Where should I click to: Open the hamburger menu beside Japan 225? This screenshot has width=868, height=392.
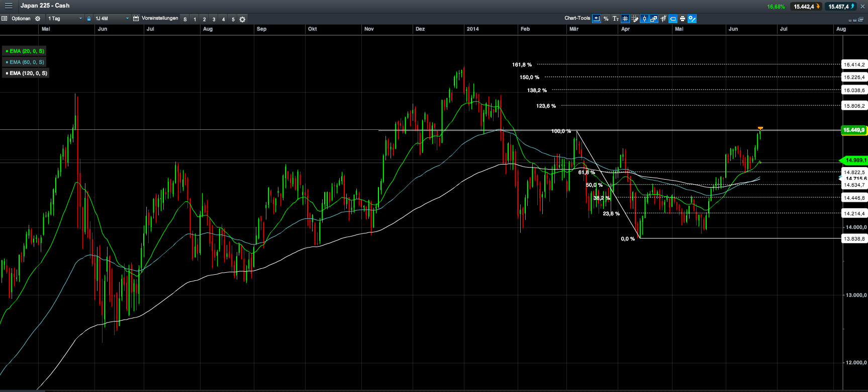tap(9, 6)
